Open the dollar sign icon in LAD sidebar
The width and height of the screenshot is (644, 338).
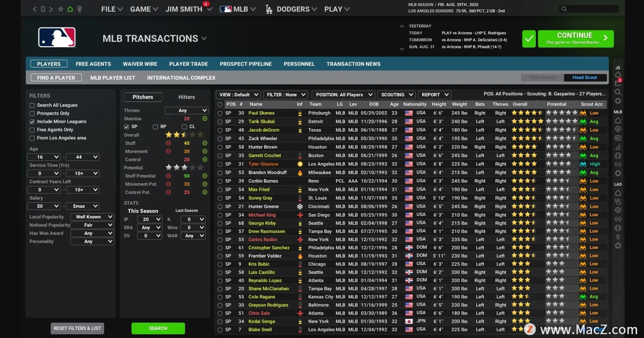[618, 237]
